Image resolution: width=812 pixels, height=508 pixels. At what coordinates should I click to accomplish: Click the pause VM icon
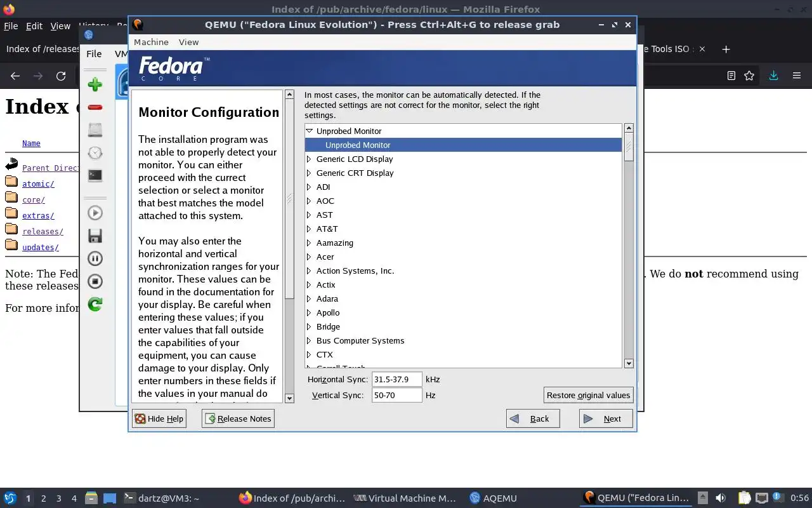(x=95, y=258)
